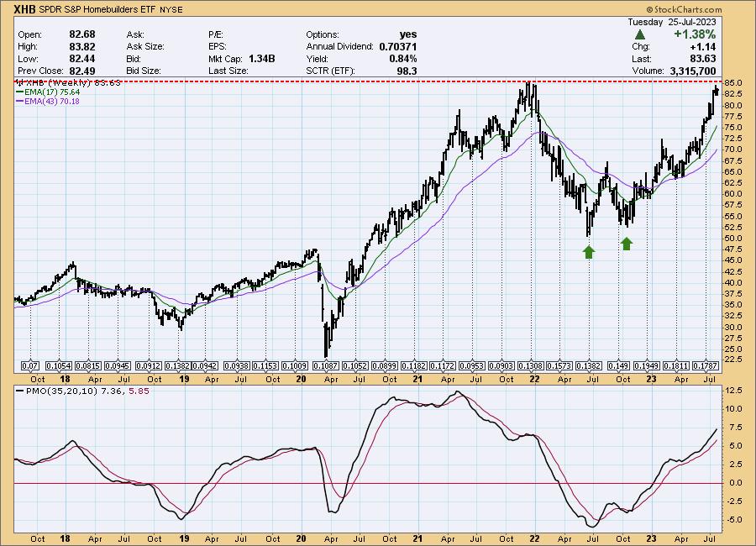Select the EMA(17) 75.64 legend label
The height and width of the screenshot is (546, 756).
click(52, 92)
